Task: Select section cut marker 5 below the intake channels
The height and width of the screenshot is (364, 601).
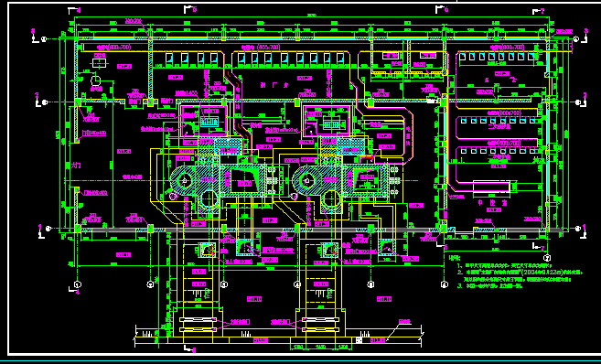Action: click(189, 348)
